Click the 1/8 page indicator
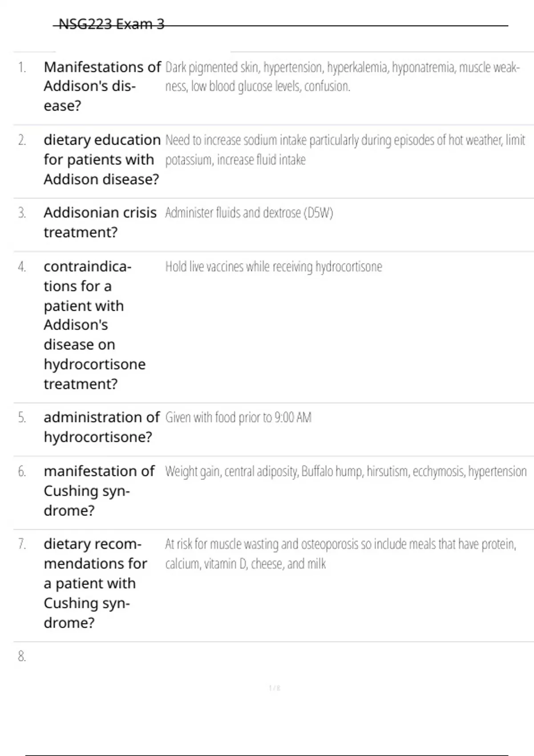The image size is (534, 756). 275,688
